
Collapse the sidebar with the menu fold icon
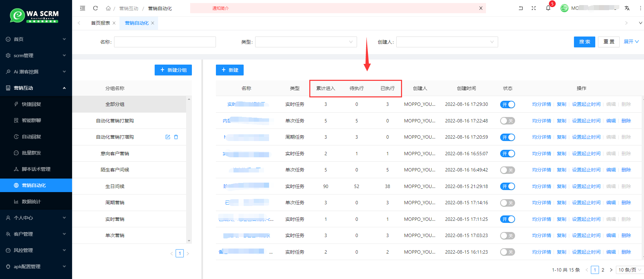click(83, 8)
